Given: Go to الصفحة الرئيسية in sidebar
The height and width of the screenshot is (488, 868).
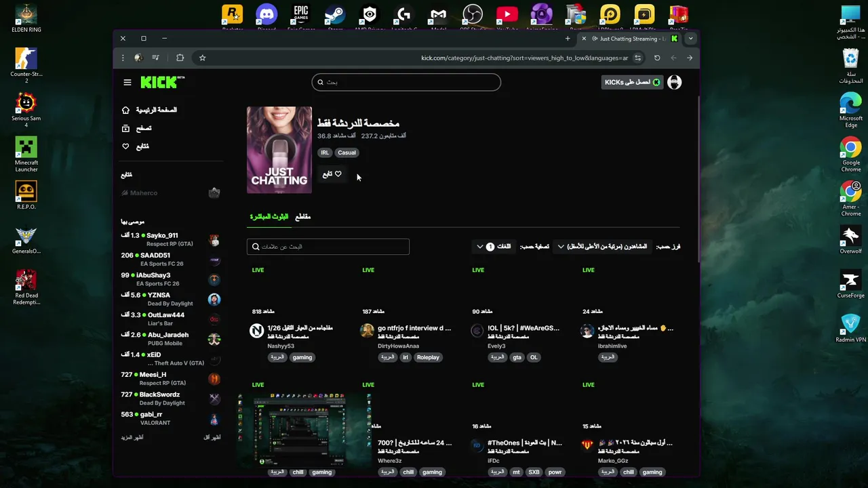Looking at the screenshot, I should [x=150, y=110].
